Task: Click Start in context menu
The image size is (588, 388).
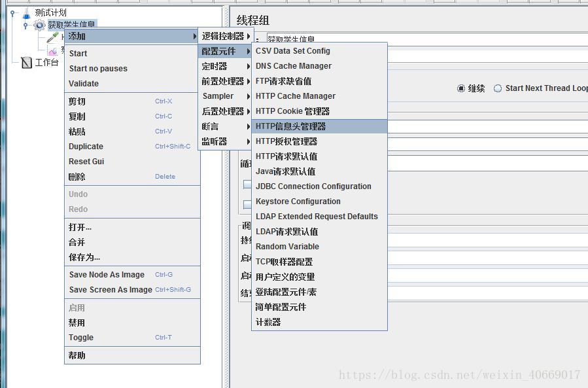Action: (x=132, y=53)
